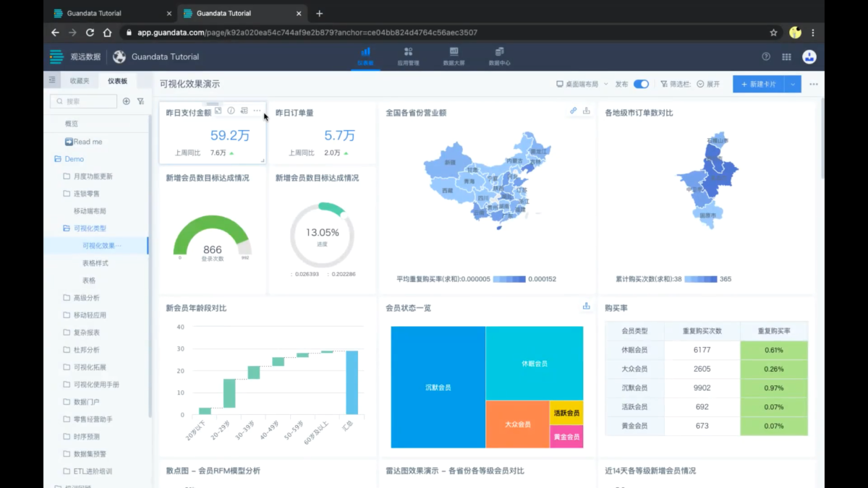Viewport: 868px width, 488px height.
Task: Bookmark the page with the star icon
Action: (773, 33)
